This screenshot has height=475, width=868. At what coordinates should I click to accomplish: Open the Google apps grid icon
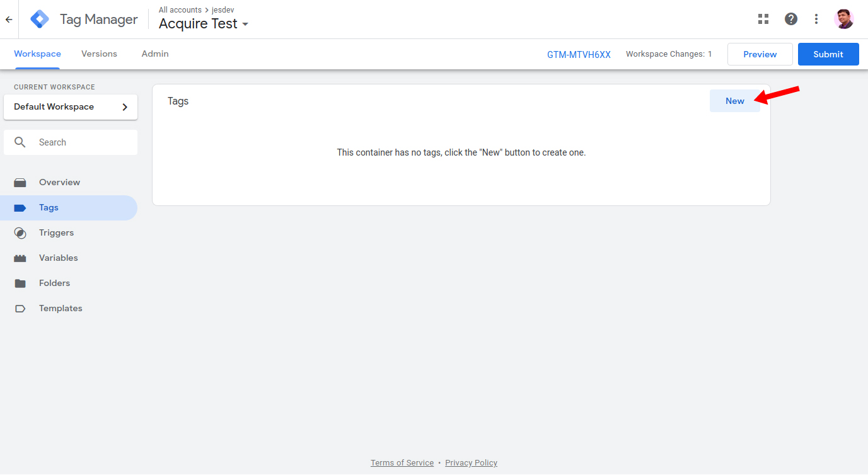(x=763, y=19)
